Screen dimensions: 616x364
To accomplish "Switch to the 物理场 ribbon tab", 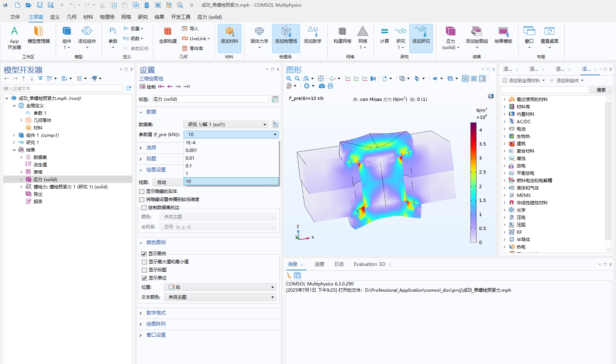I will tap(107, 17).
